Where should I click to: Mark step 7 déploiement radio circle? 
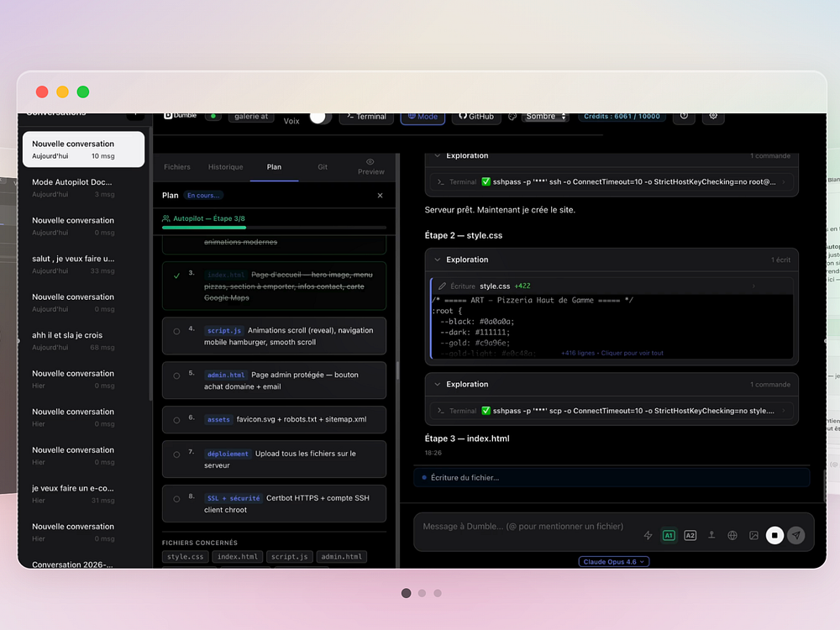176,454
